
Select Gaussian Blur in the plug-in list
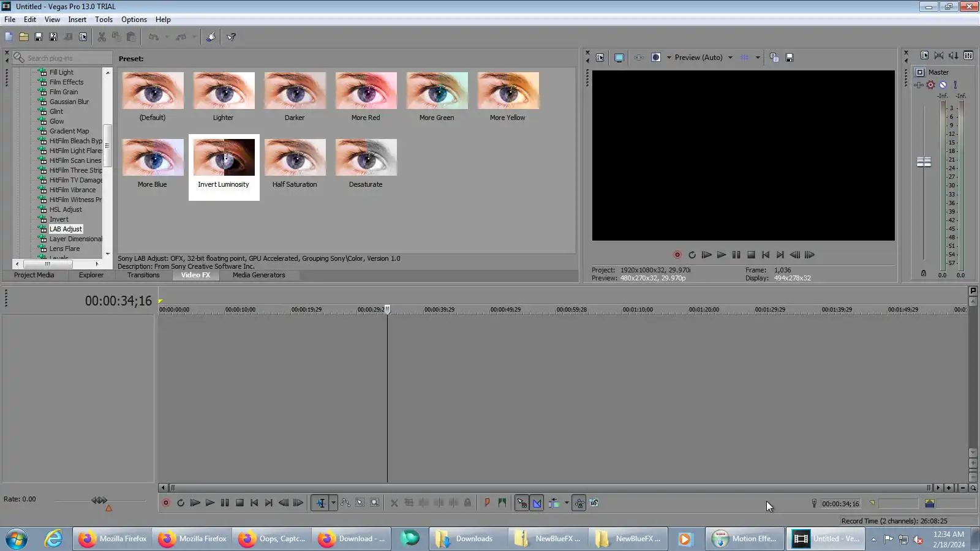69,102
